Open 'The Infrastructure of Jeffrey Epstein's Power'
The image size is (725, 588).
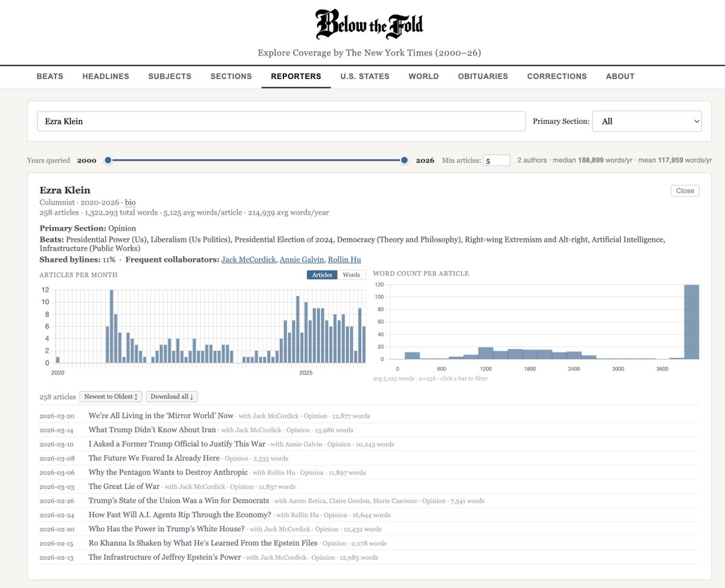point(165,557)
